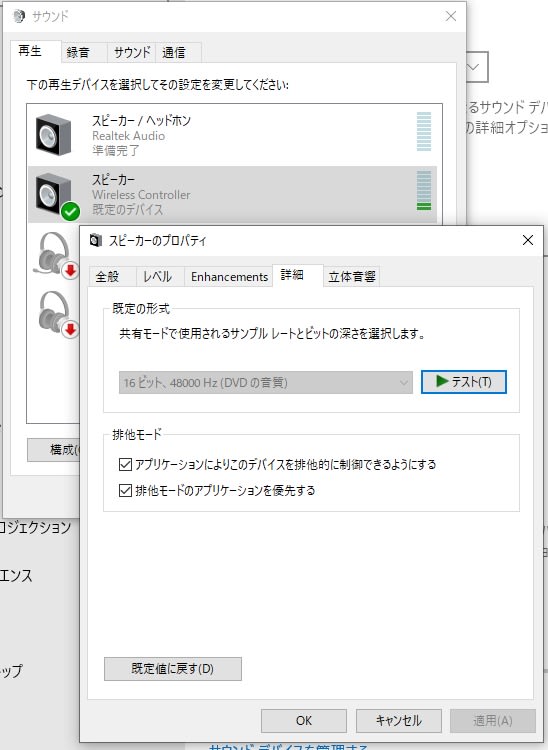
Task: Toggle 排他モードのアプリケーションを優先する checkbox
Action: tap(125, 490)
